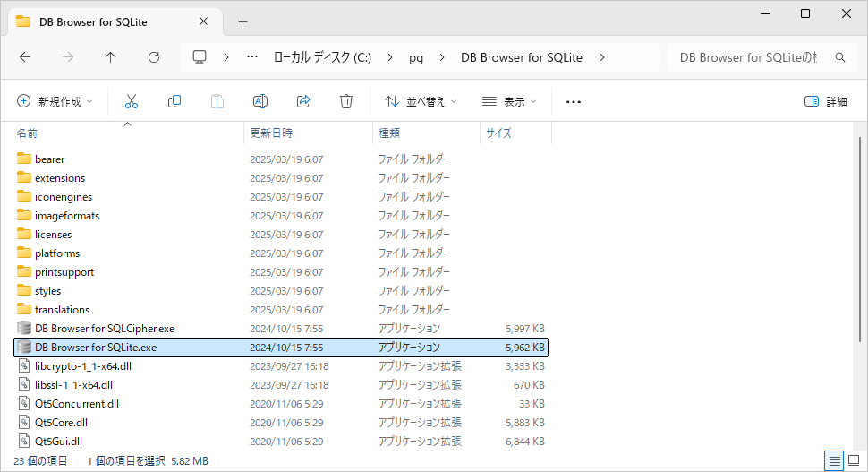Select the platforms folder
The height and width of the screenshot is (472, 868).
coord(57,253)
